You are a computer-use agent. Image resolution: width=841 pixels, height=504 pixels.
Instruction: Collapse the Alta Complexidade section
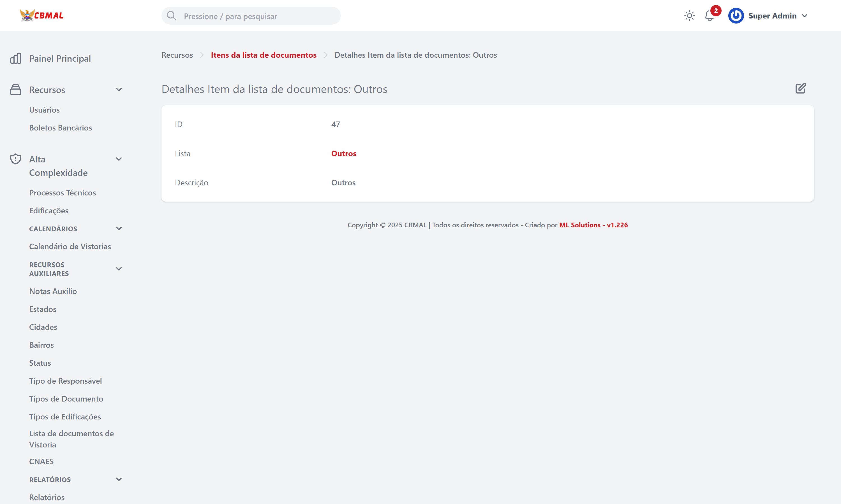coord(119,159)
